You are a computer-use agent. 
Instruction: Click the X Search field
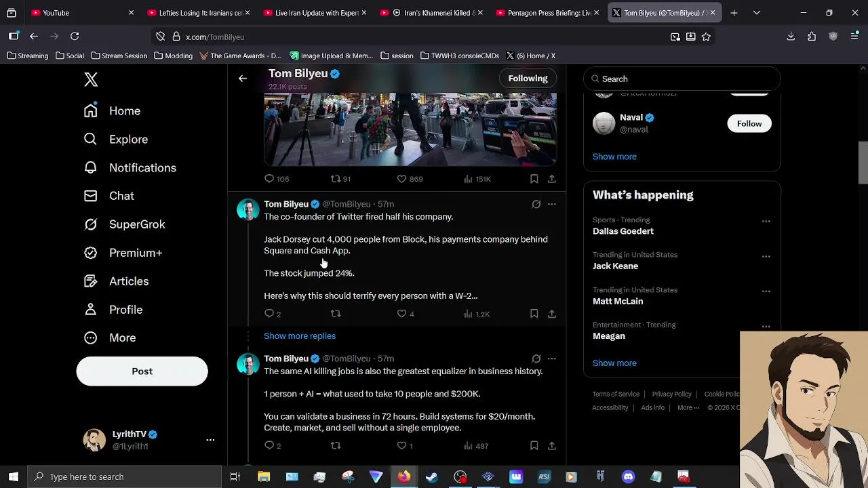click(x=682, y=79)
